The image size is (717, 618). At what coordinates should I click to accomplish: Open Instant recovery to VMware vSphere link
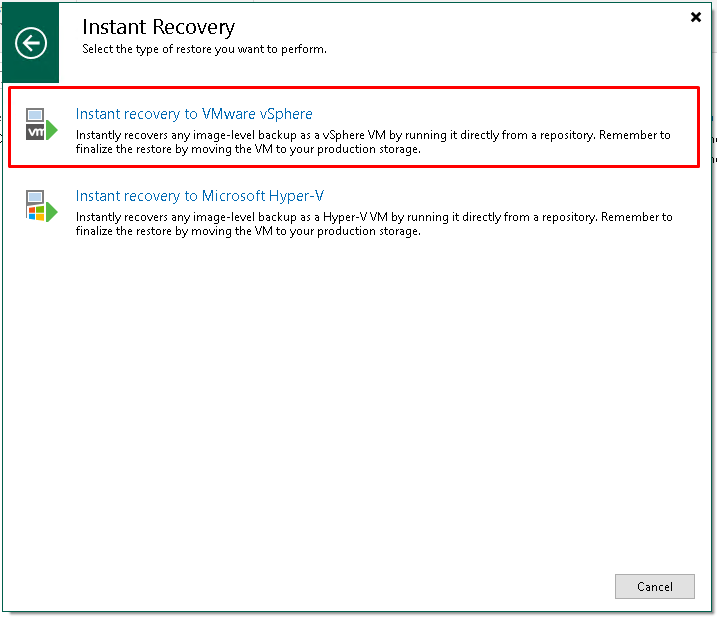tap(194, 113)
